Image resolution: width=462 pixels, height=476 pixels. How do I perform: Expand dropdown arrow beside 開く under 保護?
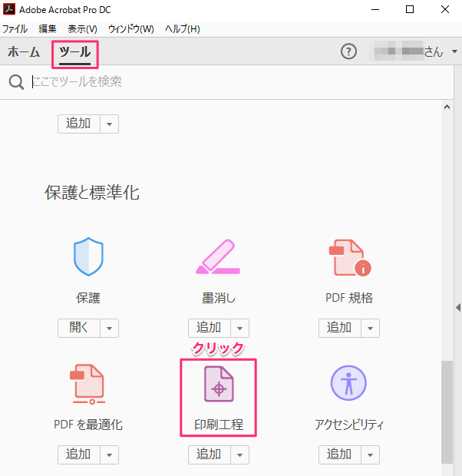click(x=109, y=328)
